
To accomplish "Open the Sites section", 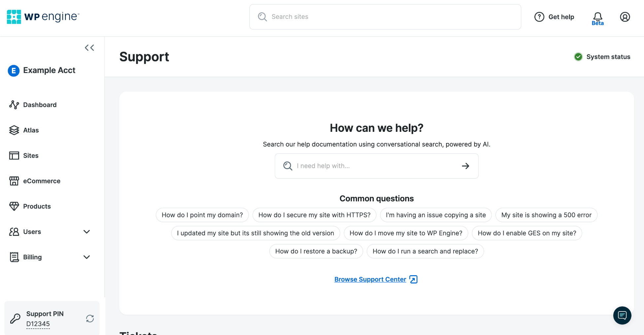I will [x=31, y=155].
